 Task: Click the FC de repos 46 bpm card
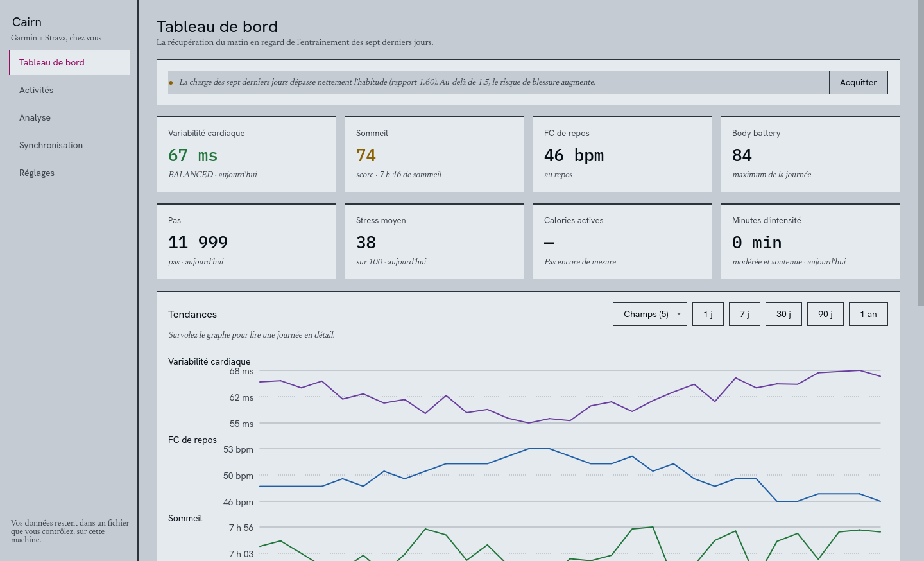click(622, 154)
